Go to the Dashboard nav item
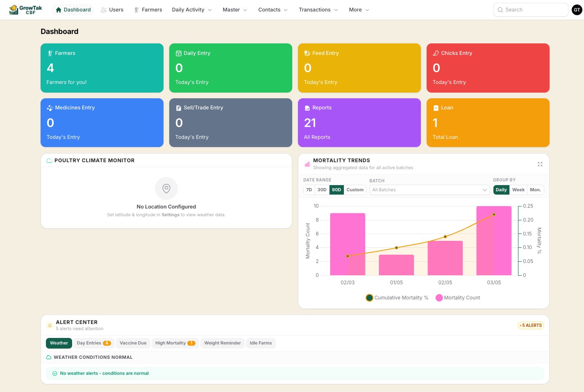 point(73,10)
